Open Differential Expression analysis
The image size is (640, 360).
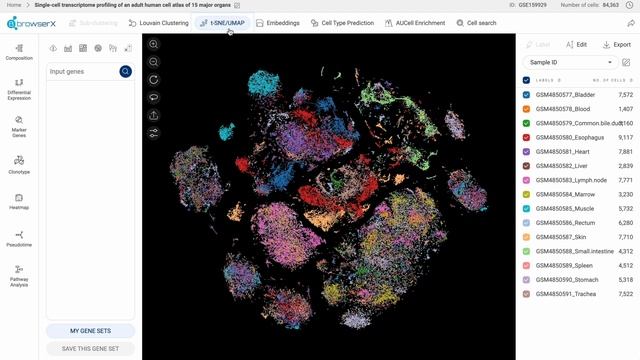tap(19, 89)
